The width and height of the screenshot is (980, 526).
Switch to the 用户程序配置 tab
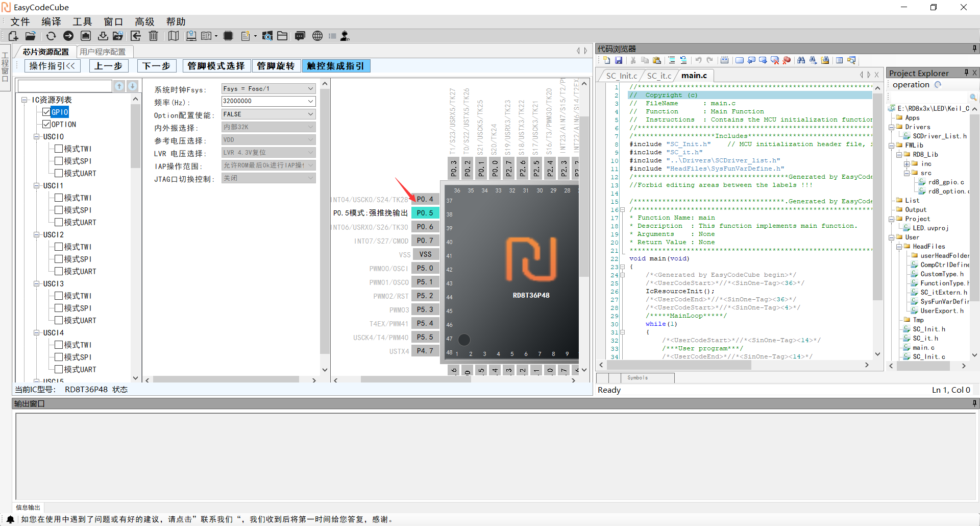103,52
